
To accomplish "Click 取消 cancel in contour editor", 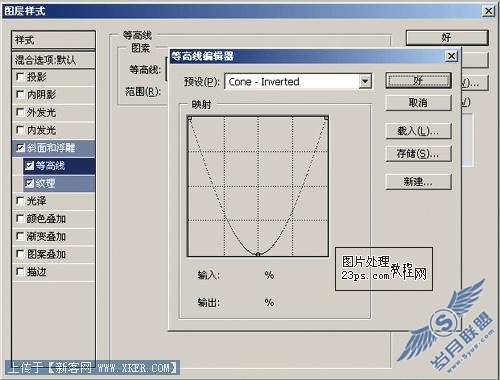I will tap(418, 103).
